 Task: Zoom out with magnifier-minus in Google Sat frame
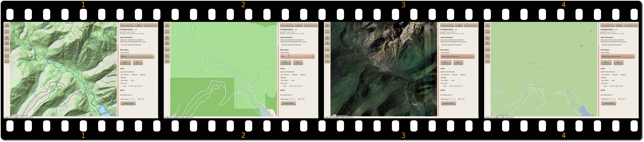tap(327, 43)
